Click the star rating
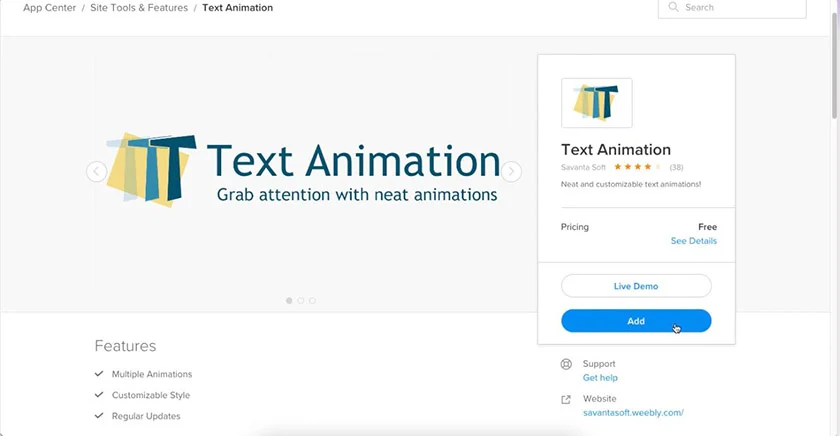 637,167
